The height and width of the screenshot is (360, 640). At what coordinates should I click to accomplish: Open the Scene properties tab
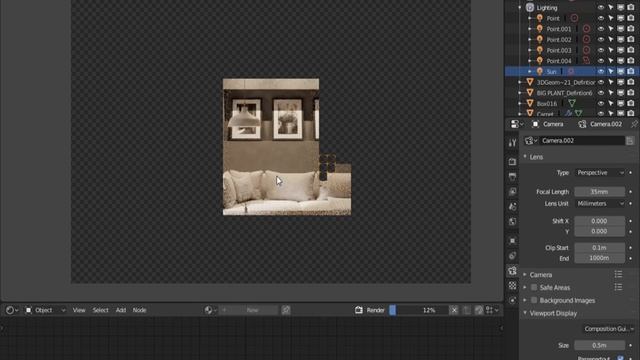click(512, 207)
